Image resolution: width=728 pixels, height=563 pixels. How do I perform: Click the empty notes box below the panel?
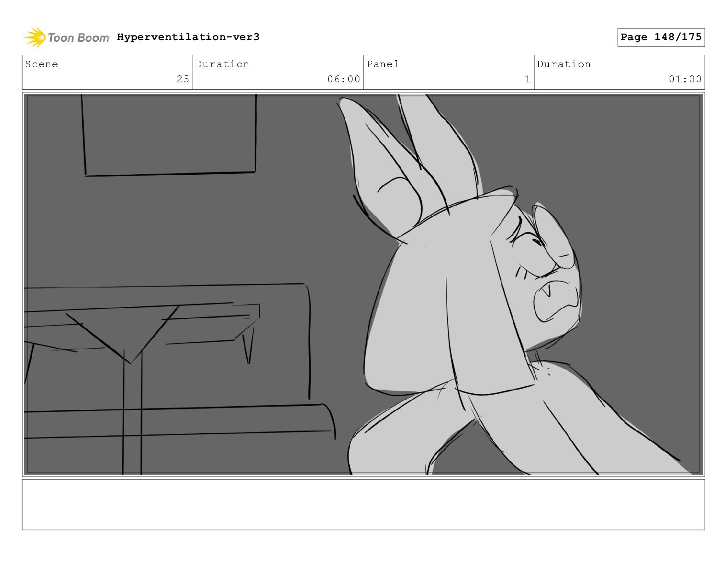364,505
